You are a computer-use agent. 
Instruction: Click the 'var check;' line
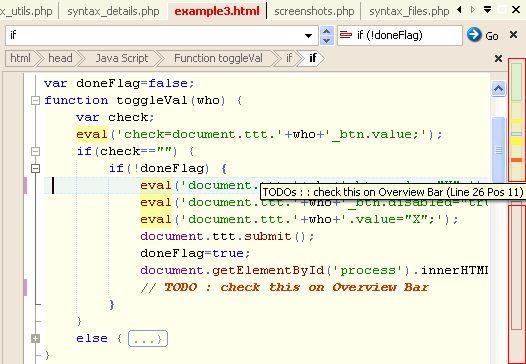click(x=115, y=117)
